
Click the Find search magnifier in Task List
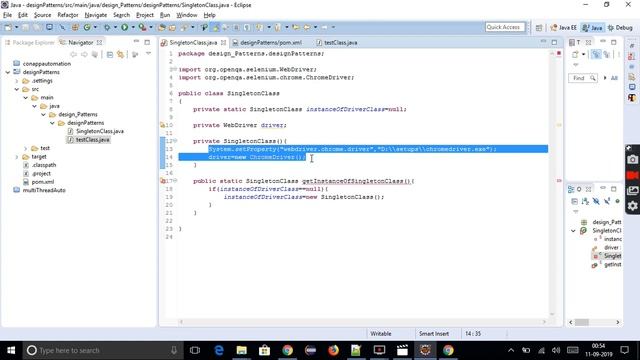point(592,78)
